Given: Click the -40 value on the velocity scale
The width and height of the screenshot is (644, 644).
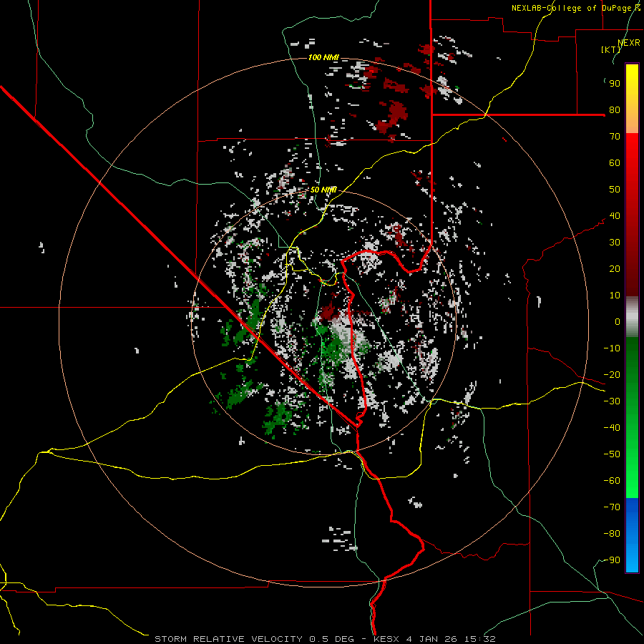Looking at the screenshot, I should coord(612,428).
